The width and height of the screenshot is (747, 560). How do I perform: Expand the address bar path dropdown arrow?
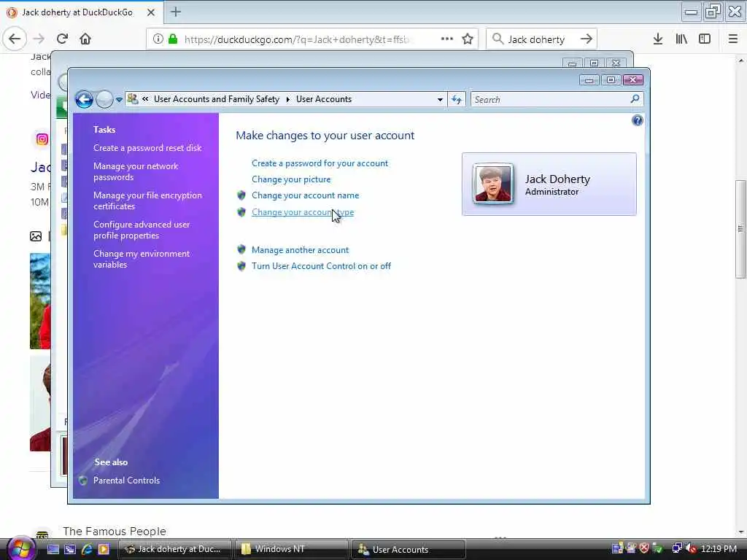(x=440, y=99)
